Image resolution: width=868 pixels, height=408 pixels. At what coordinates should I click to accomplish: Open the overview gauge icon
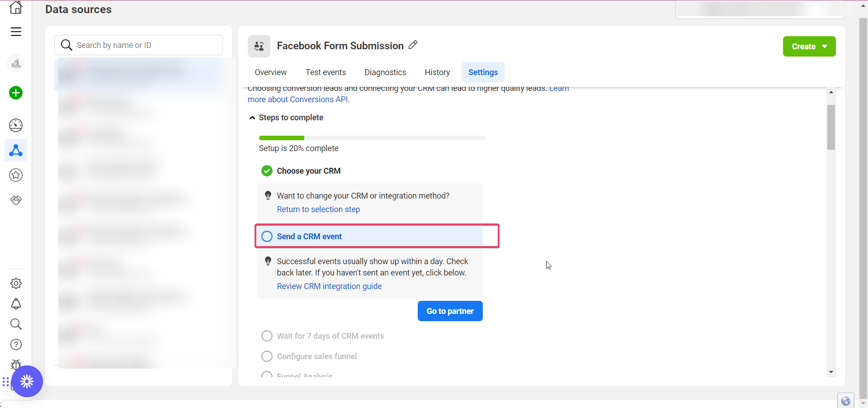pos(16,125)
